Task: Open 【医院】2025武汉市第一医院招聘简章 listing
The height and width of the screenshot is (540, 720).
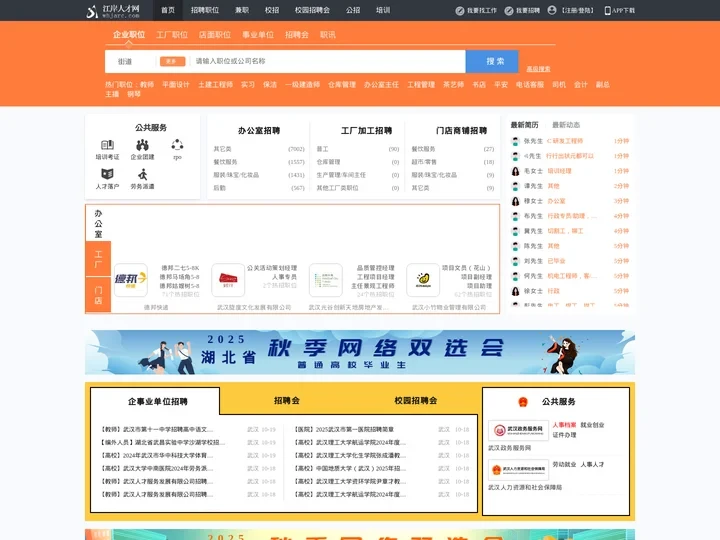Action: [344, 430]
